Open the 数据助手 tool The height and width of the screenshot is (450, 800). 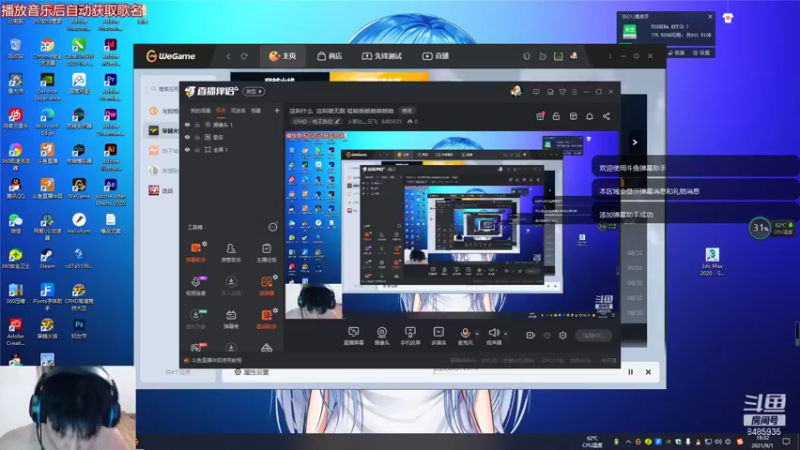click(x=266, y=319)
